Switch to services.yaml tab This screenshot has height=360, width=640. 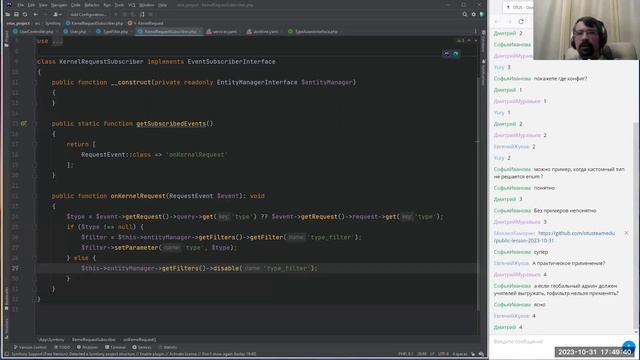click(222, 31)
